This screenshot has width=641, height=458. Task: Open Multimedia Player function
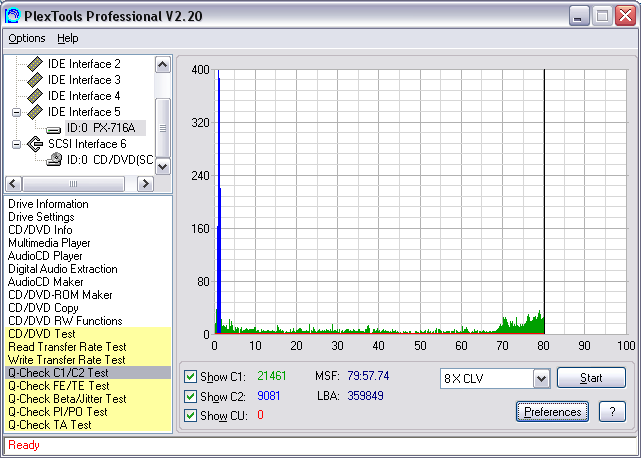pyautogui.click(x=49, y=243)
